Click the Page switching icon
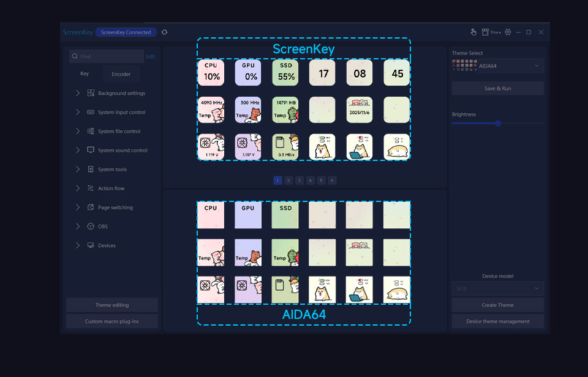 click(x=91, y=207)
